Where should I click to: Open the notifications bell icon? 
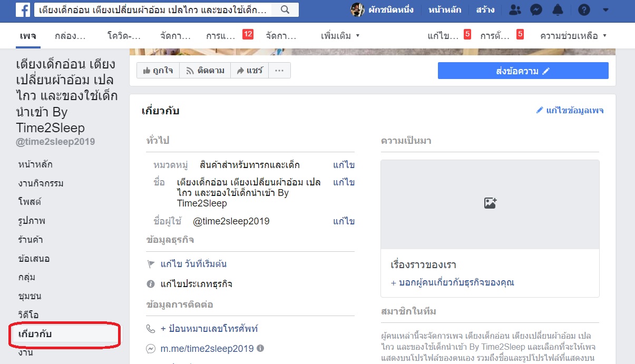(558, 10)
